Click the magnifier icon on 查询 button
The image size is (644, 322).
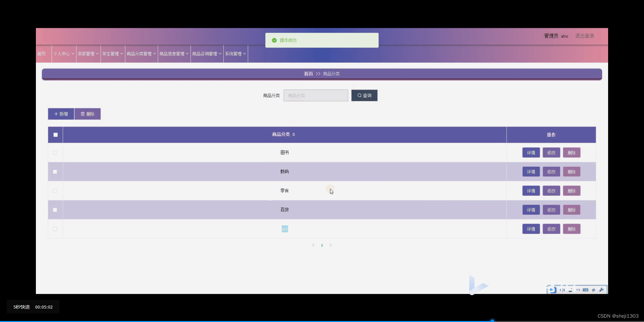(x=359, y=96)
